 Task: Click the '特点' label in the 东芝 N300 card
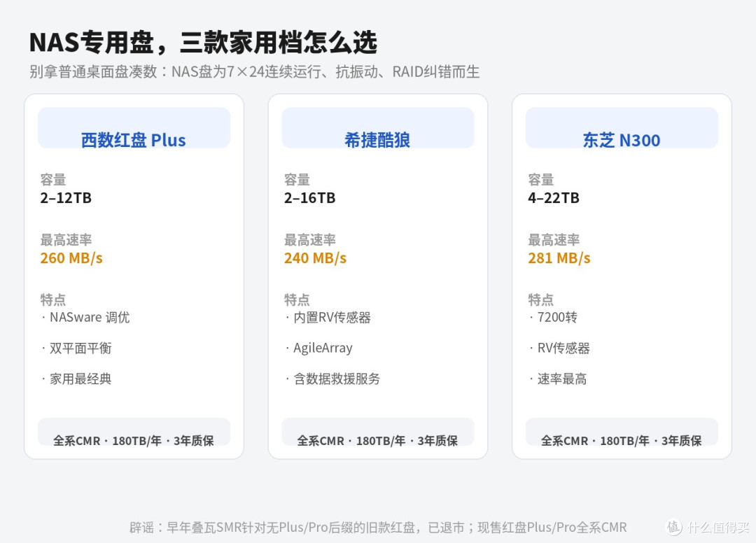tap(541, 300)
